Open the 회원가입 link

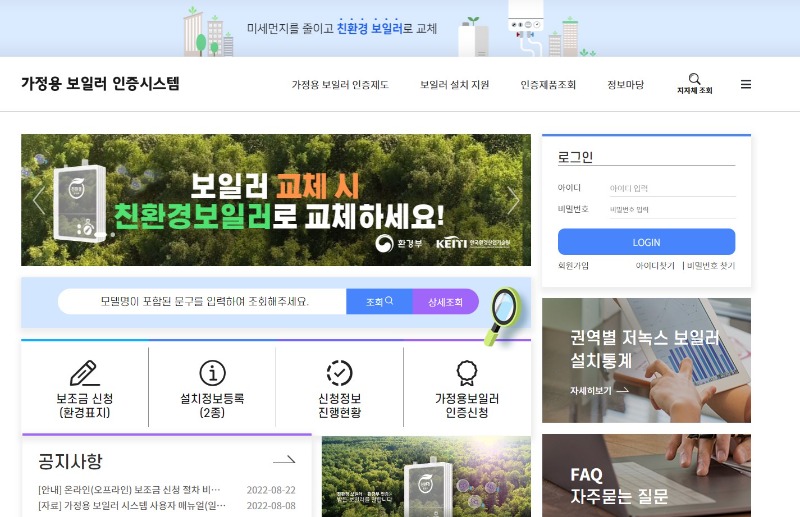point(573,265)
